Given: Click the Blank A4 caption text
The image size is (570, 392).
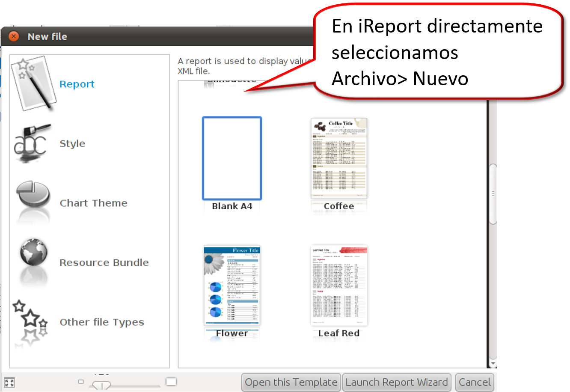Looking at the screenshot, I should 232,206.
